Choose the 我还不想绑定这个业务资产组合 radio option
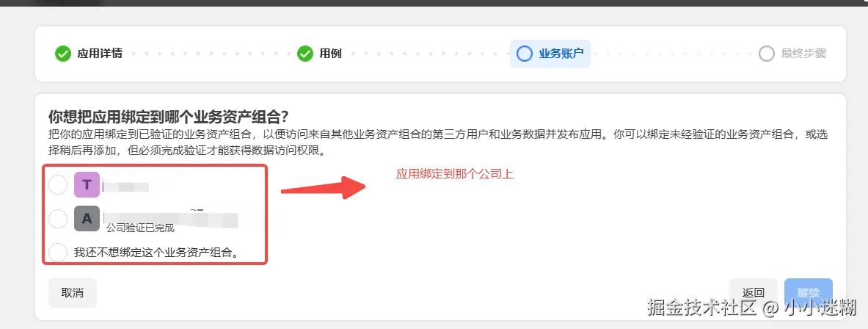 coord(58,253)
